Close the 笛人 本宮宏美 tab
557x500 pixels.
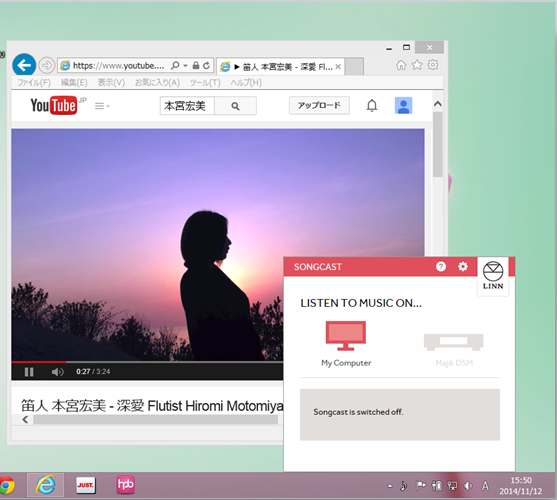pyautogui.click(x=338, y=66)
